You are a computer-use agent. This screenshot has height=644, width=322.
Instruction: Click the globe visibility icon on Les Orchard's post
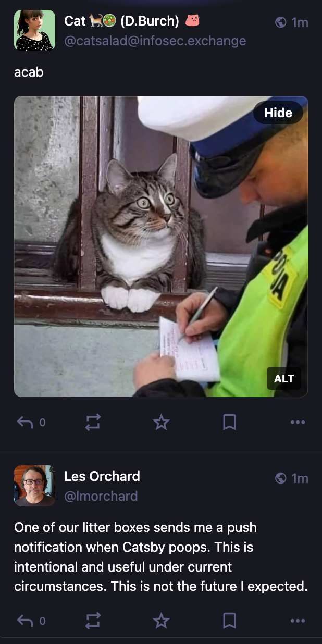[280, 478]
